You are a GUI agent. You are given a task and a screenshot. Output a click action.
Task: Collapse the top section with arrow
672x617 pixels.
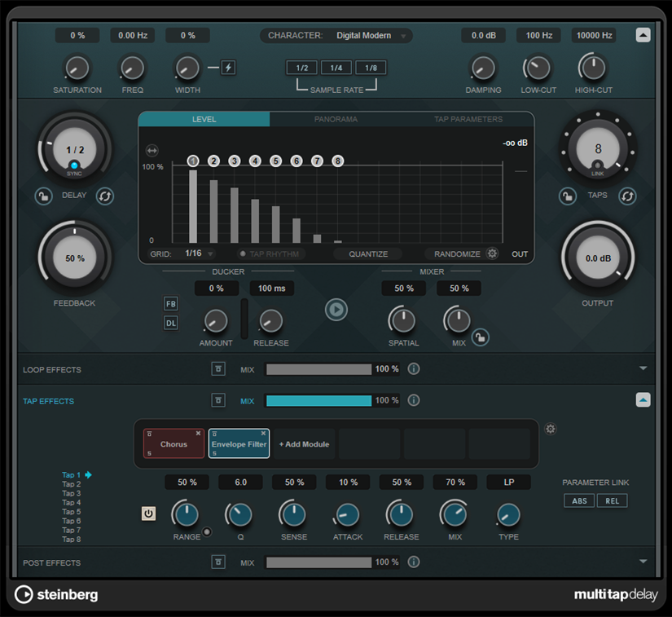[x=643, y=35]
